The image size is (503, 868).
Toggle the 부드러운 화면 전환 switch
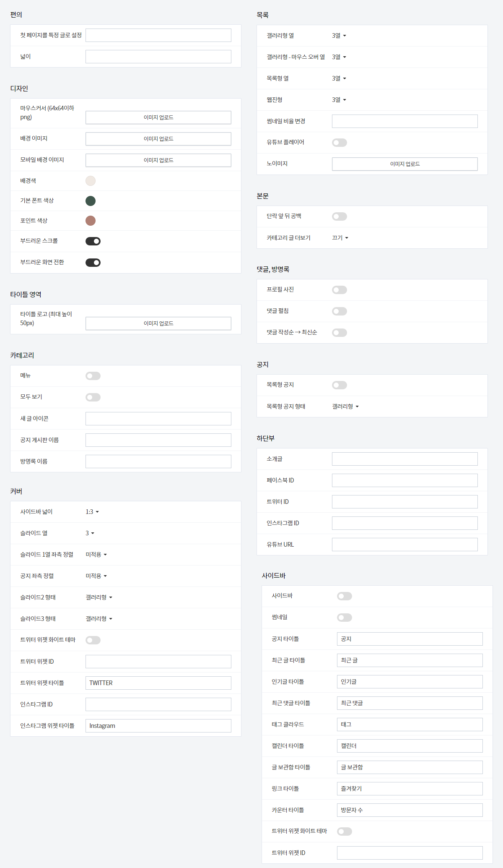click(93, 263)
